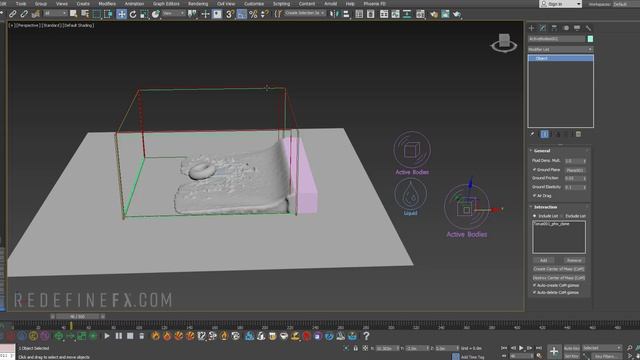The height and width of the screenshot is (360, 640).
Task: Toggle the Angle Snap icon
Action: coord(242,14)
